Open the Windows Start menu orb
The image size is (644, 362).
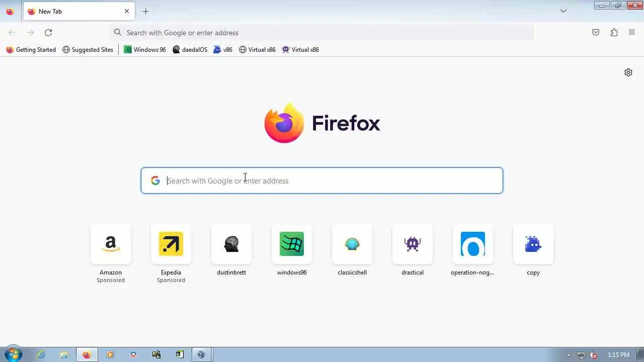tap(13, 354)
